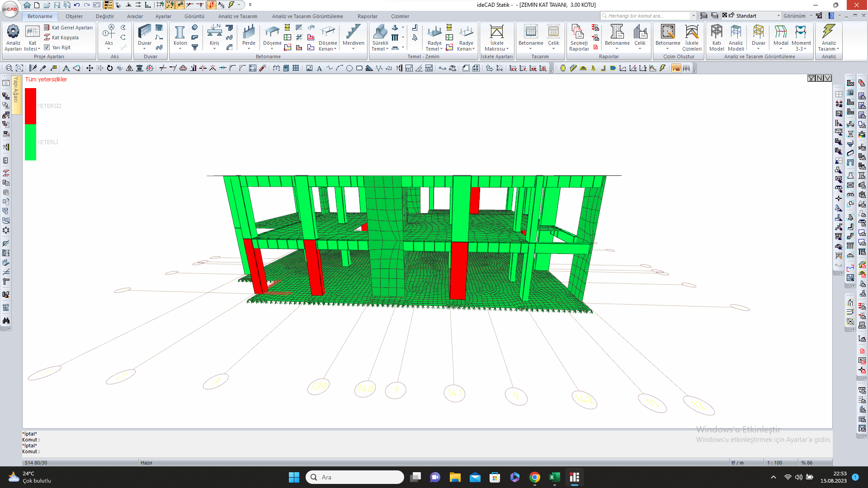Select the Circle drawing tool
Screen dimensions: 868x488
click(x=349, y=68)
